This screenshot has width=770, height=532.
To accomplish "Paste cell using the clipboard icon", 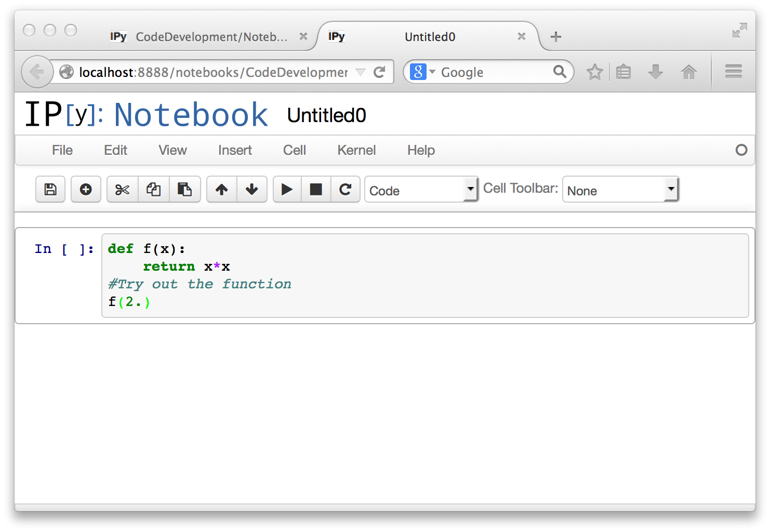I will click(184, 190).
